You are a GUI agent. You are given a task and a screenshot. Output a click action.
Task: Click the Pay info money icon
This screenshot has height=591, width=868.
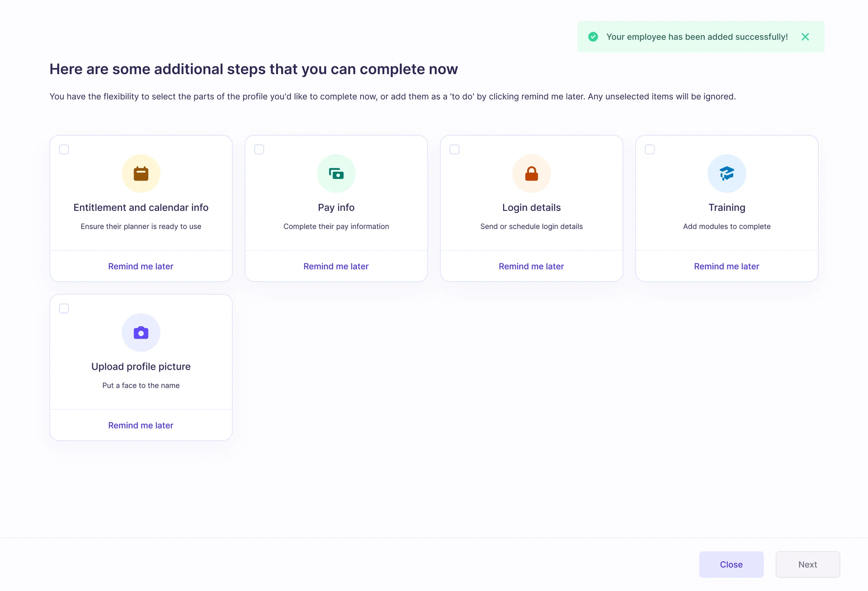click(x=336, y=174)
